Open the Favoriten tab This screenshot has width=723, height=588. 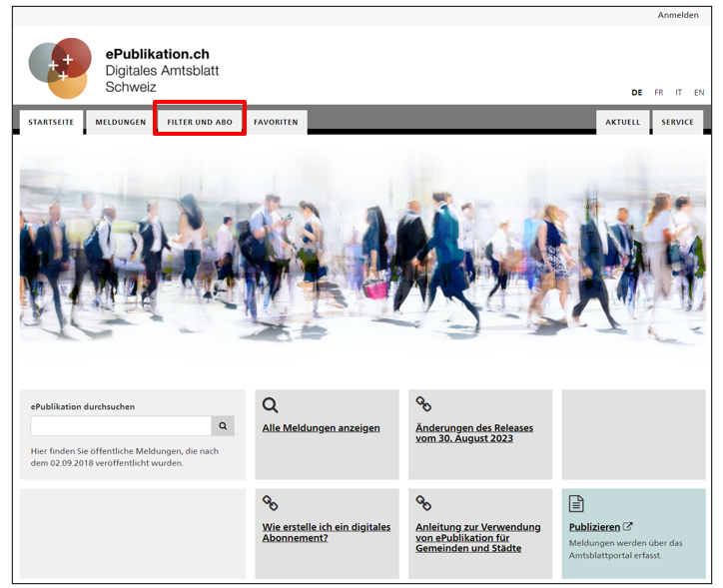click(276, 122)
